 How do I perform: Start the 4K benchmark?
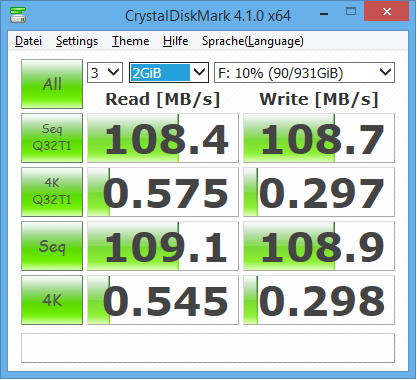[52, 300]
